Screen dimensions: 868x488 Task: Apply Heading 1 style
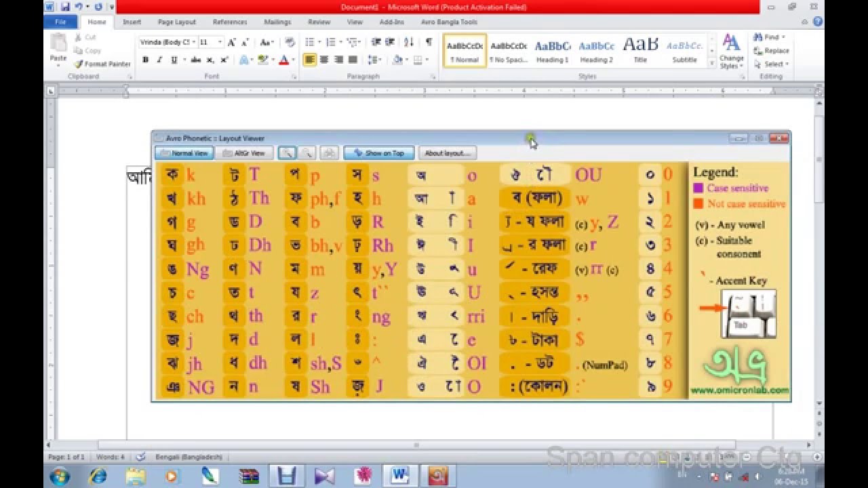pyautogui.click(x=553, y=52)
